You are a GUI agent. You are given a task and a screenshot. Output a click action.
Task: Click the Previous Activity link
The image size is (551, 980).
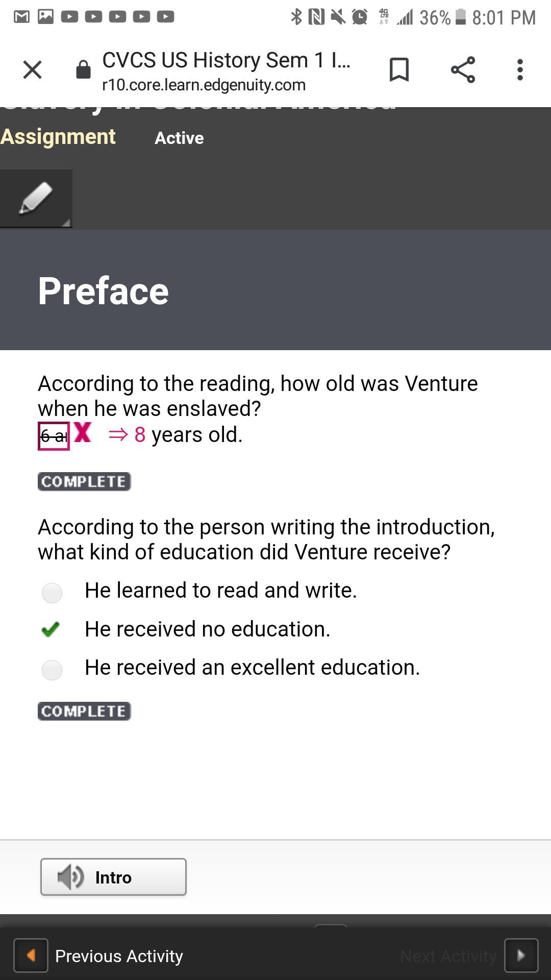(x=119, y=956)
